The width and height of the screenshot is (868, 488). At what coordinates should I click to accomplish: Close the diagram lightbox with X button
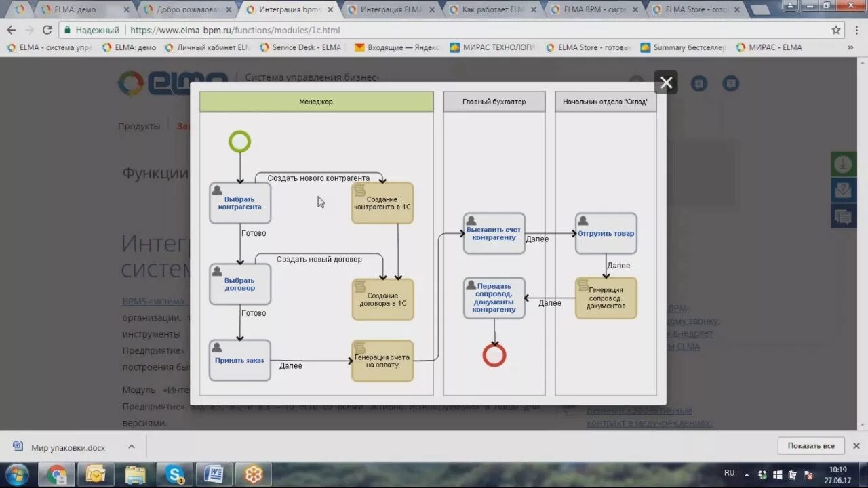pyautogui.click(x=666, y=83)
